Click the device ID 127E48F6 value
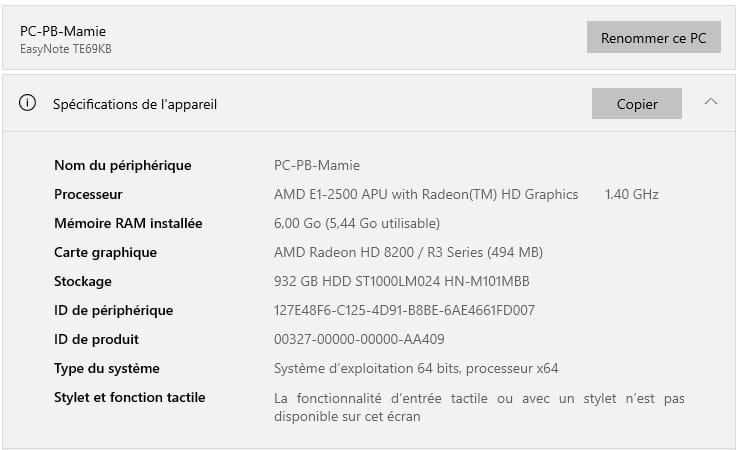 (404, 310)
